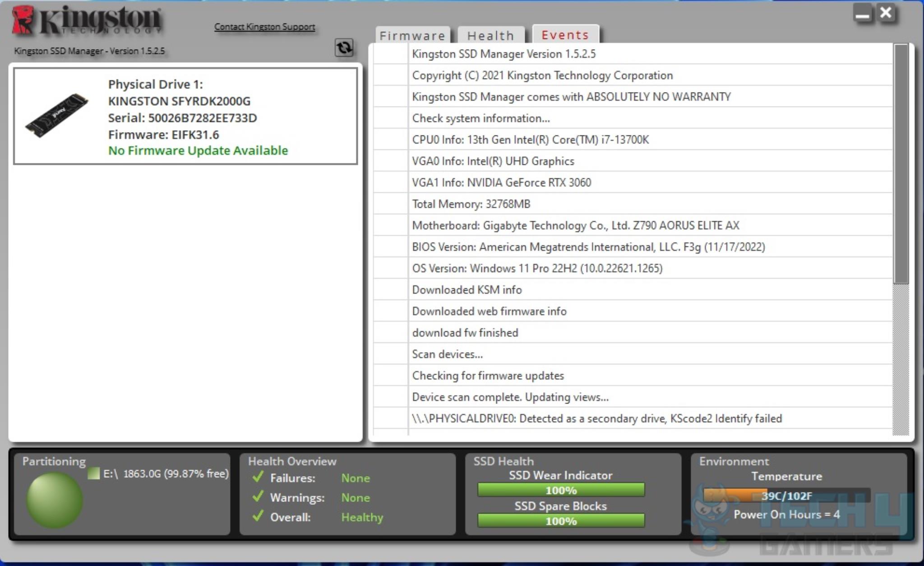Select the VGA1 Info NVIDIA GeForce row
The width and height of the screenshot is (924, 566).
[633, 182]
